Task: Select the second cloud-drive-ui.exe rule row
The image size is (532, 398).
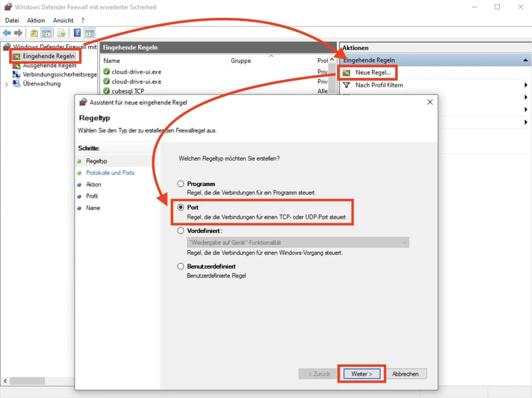Action: 136,81
